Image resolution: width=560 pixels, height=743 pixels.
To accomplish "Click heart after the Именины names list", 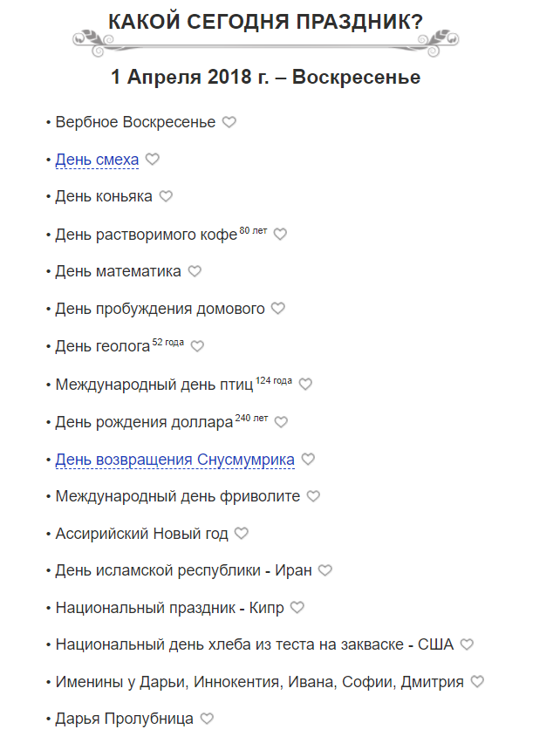I will pos(477,683).
